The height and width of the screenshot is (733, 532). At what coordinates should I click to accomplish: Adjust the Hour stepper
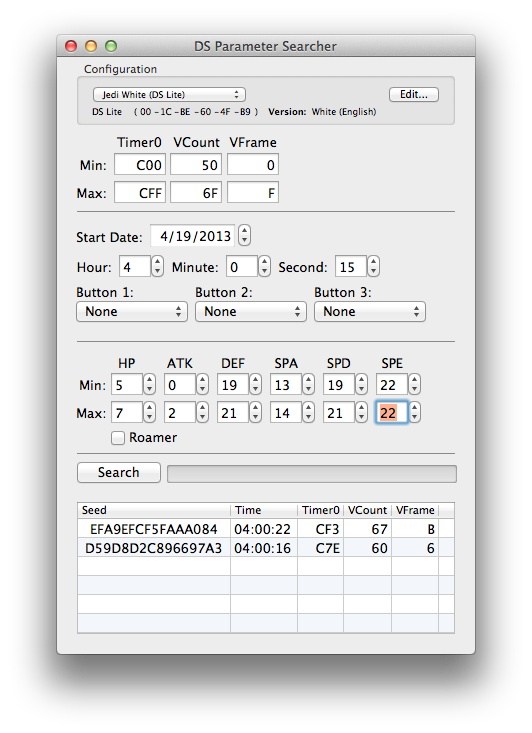[158, 267]
